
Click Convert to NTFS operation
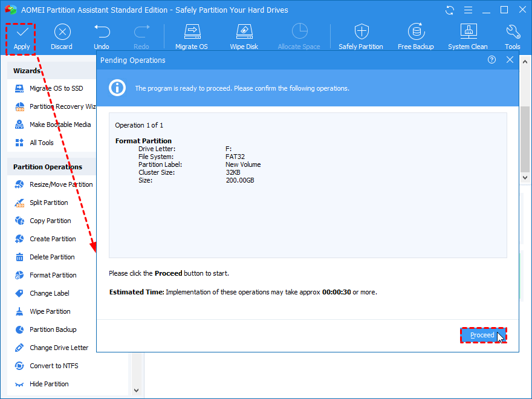[54, 366]
